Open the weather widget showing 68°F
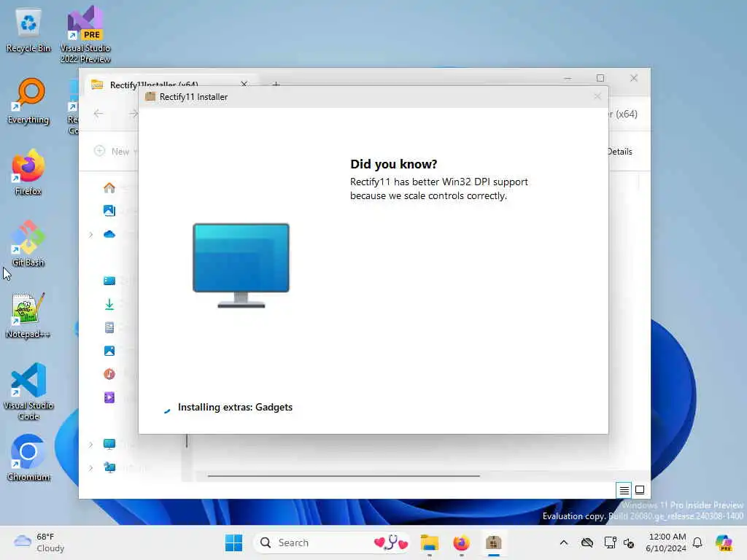Image resolution: width=747 pixels, height=560 pixels. tap(39, 542)
